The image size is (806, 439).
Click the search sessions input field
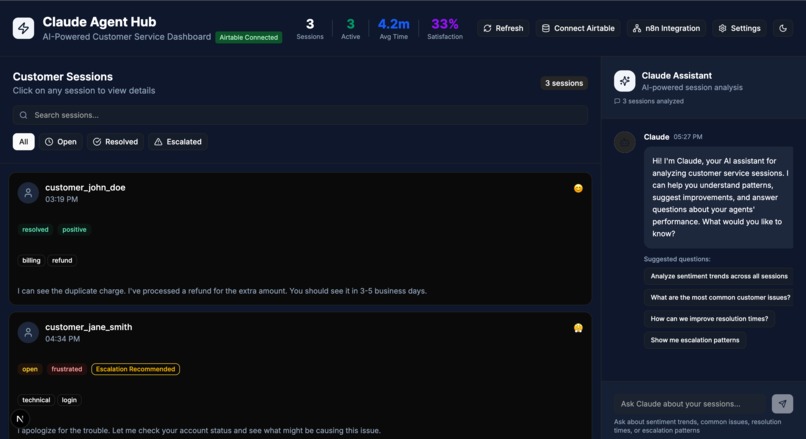click(x=300, y=115)
